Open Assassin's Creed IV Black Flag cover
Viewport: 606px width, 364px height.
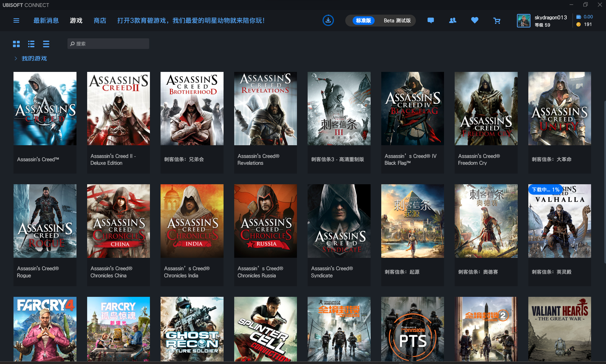413,108
